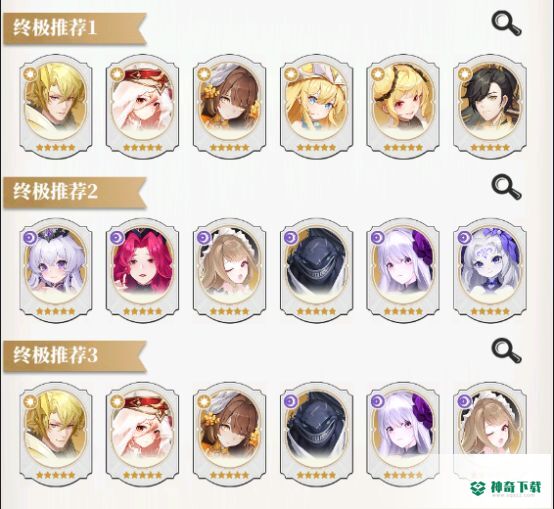Select pale ghost girl with blue flower in 终极推荐2
The height and width of the screenshot is (509, 554).
[490, 271]
